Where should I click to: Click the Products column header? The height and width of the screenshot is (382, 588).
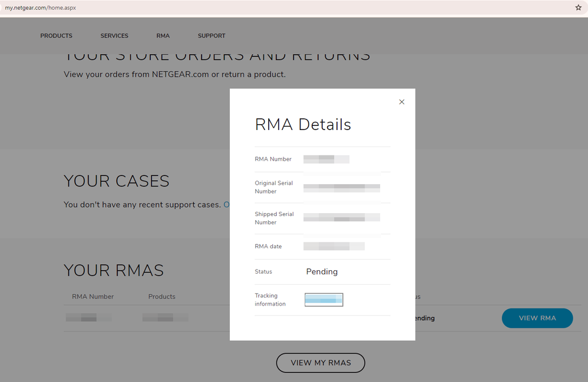[x=161, y=296]
